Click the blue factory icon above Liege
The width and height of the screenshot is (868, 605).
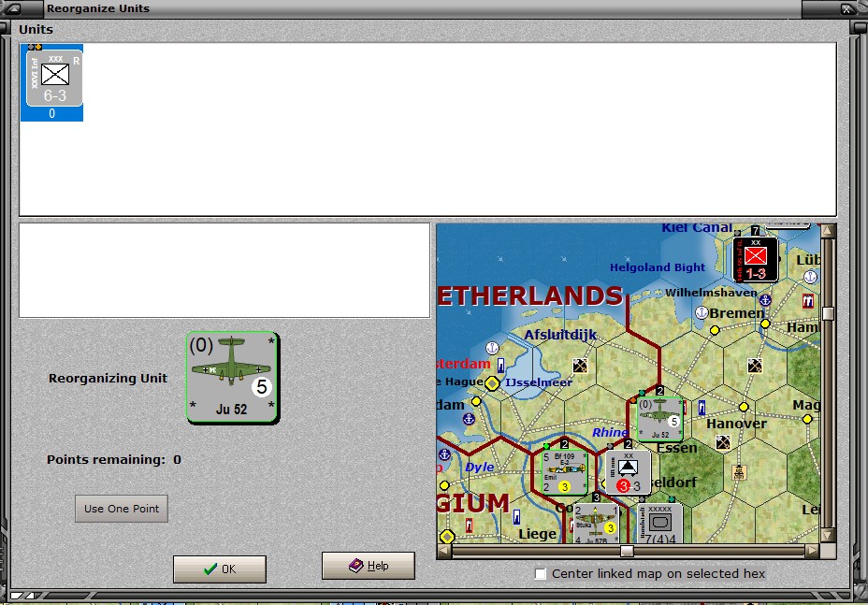pos(516,516)
